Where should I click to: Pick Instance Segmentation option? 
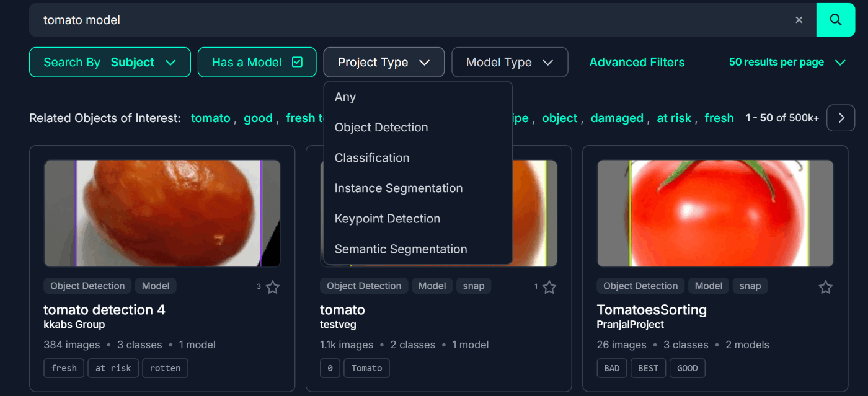click(x=399, y=188)
